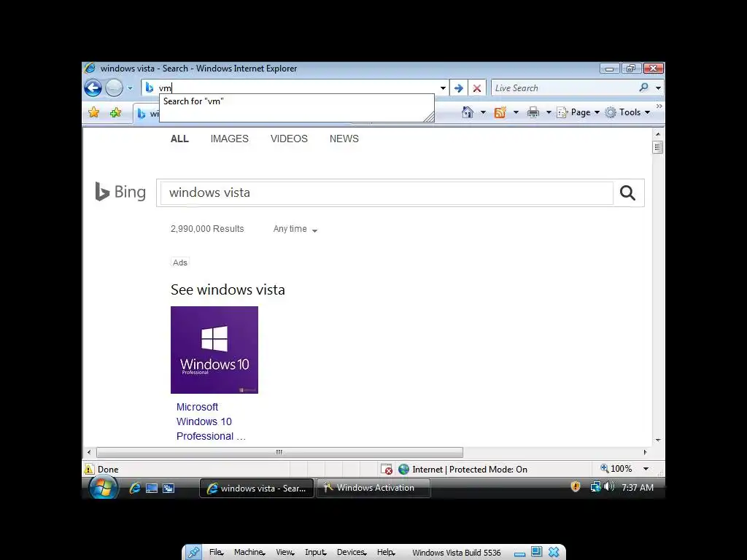Click the Bing logo
Screen dimensions: 747x560
[x=120, y=192]
